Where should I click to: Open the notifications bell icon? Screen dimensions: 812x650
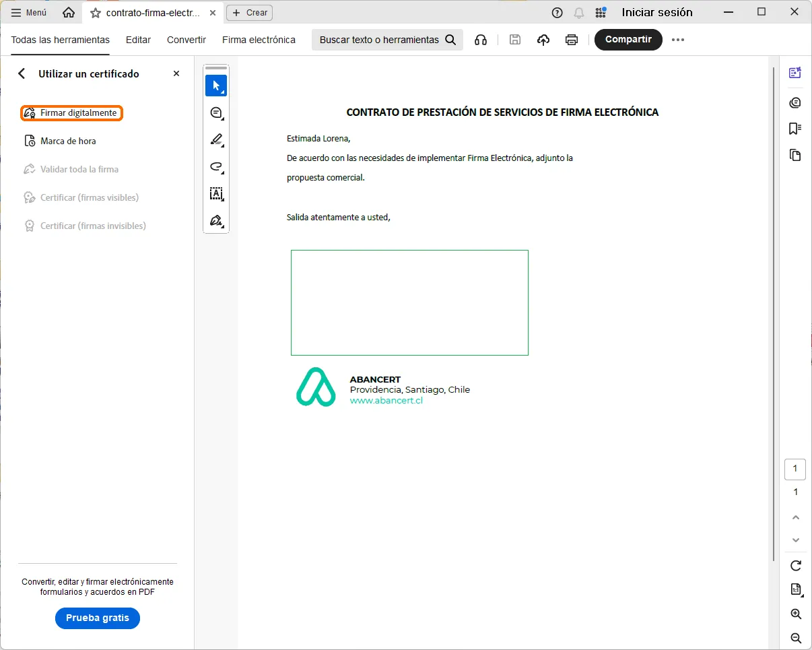tap(578, 13)
